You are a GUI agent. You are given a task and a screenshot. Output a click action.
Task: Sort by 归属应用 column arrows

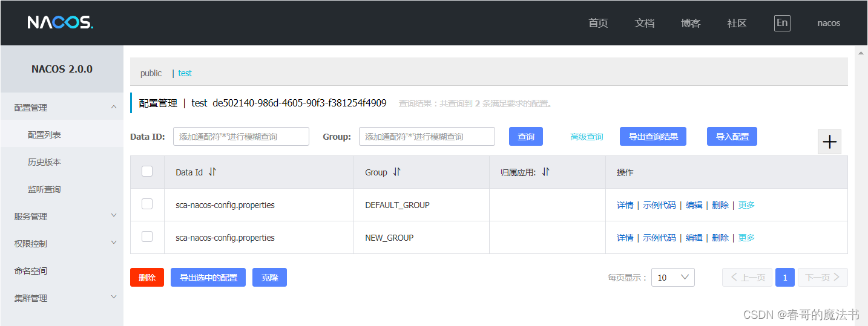click(x=545, y=172)
